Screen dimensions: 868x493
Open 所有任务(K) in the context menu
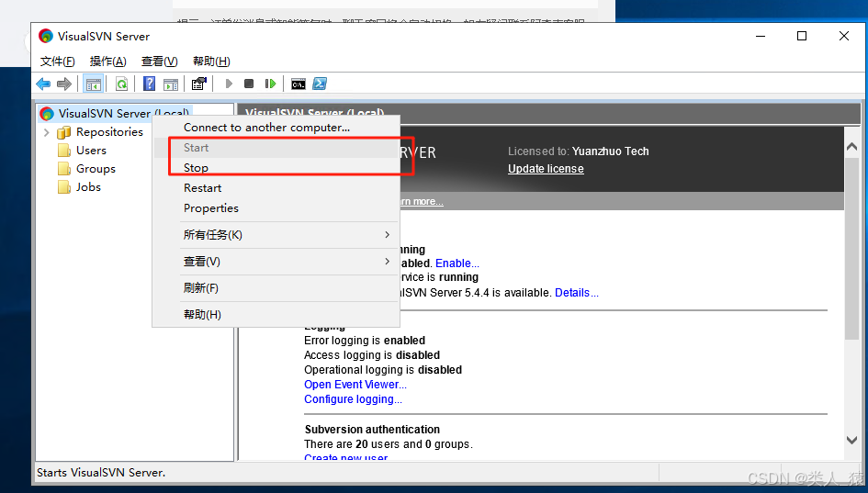(x=276, y=235)
